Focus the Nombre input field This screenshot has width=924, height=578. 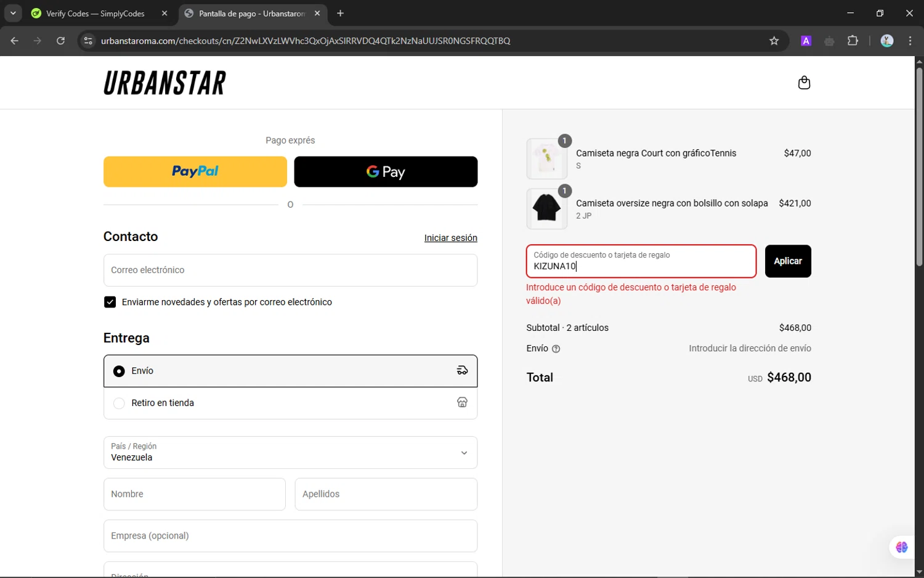tap(195, 494)
